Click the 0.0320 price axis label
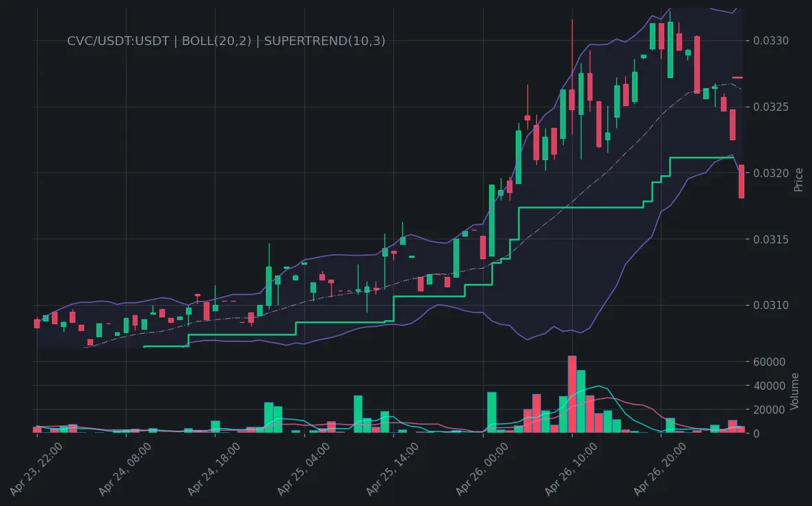812x506 pixels. point(770,173)
